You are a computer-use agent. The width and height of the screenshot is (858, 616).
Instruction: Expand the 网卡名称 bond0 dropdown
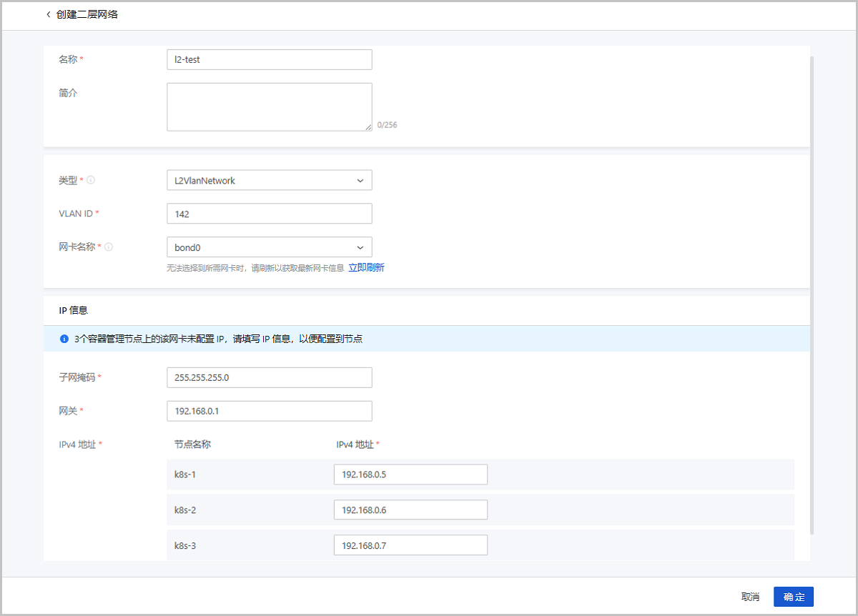[x=269, y=247]
